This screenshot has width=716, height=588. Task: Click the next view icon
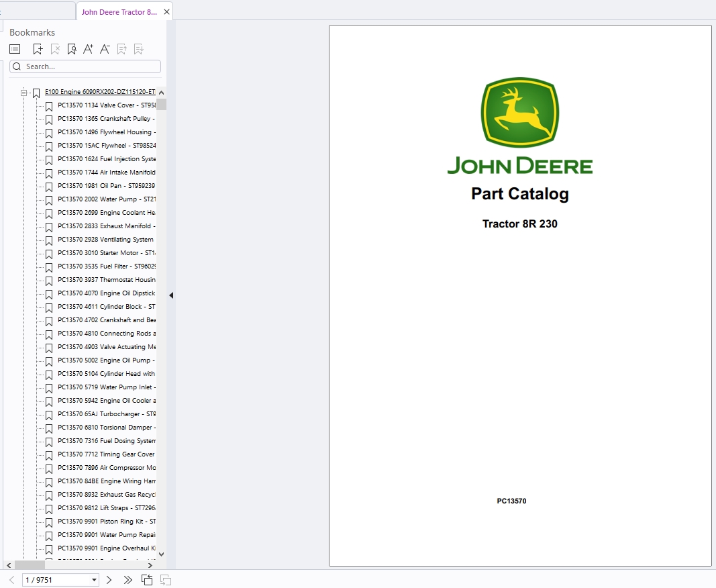tap(166, 580)
